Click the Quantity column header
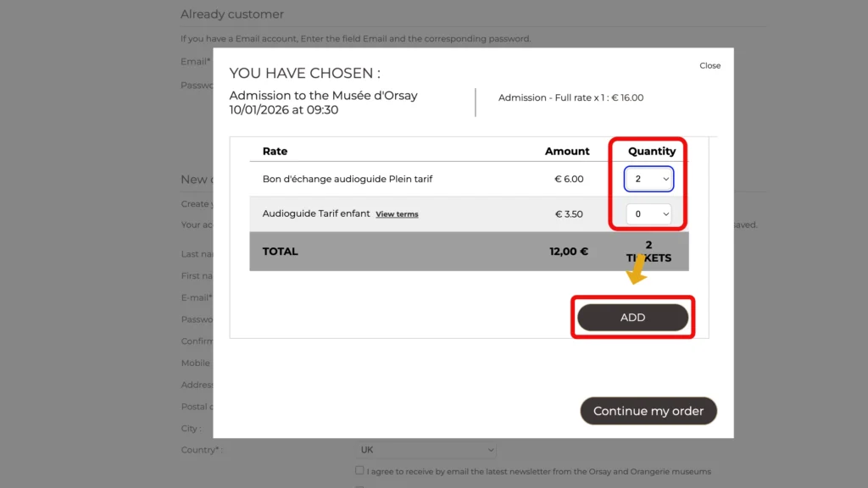Image resolution: width=868 pixels, height=488 pixels. (x=651, y=151)
